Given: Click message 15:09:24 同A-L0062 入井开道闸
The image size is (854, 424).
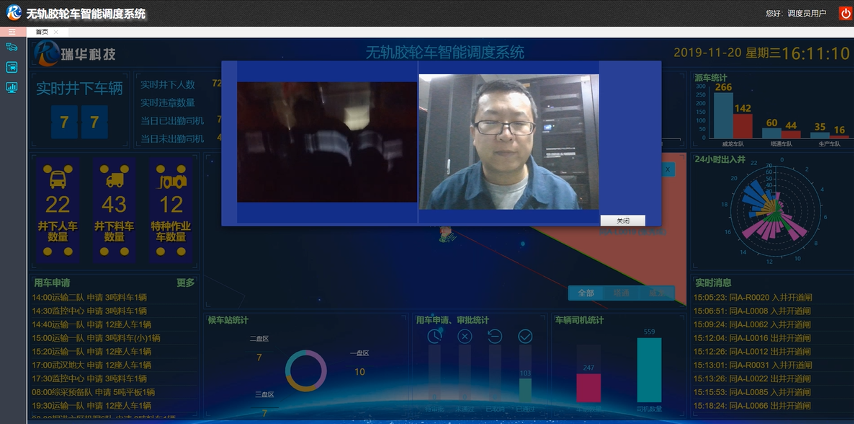Looking at the screenshot, I should tap(752, 324).
